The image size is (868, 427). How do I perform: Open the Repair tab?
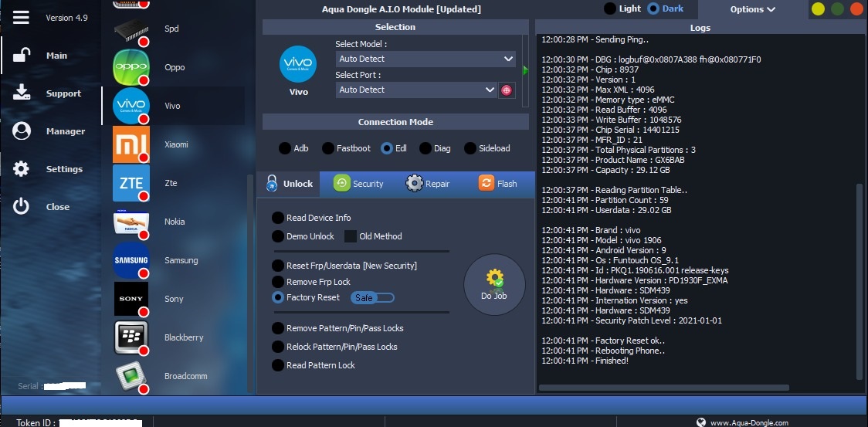click(x=427, y=184)
